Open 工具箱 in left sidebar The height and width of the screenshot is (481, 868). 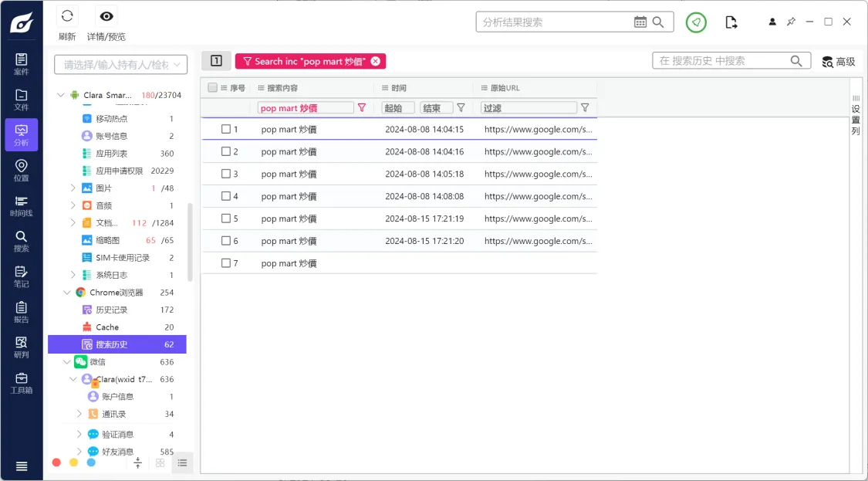21,383
